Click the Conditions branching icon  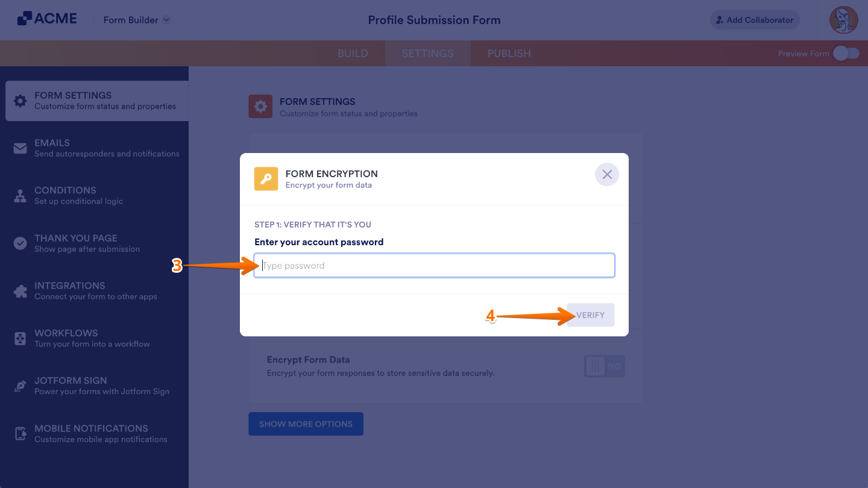point(21,195)
